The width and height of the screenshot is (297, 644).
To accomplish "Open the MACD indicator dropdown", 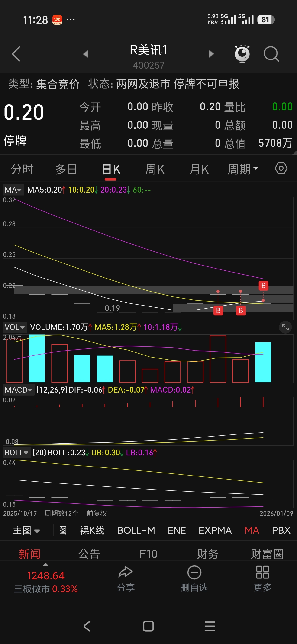I will click(19, 390).
